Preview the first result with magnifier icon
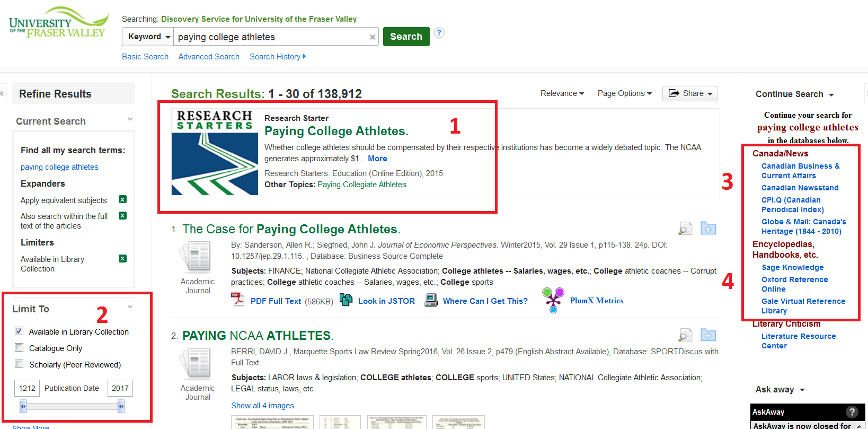 685,229
